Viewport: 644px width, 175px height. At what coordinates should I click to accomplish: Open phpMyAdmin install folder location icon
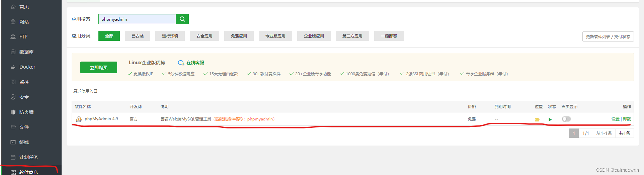point(537,119)
